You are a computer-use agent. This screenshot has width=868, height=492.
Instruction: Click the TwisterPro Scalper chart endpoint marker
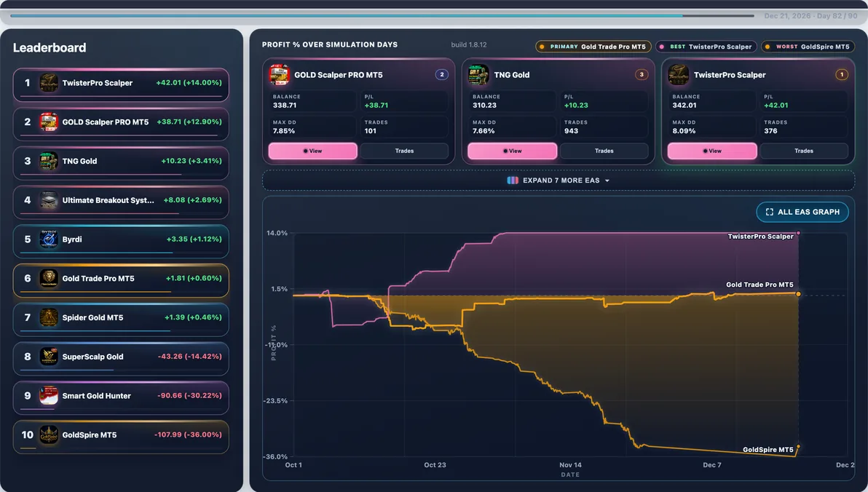(798, 233)
